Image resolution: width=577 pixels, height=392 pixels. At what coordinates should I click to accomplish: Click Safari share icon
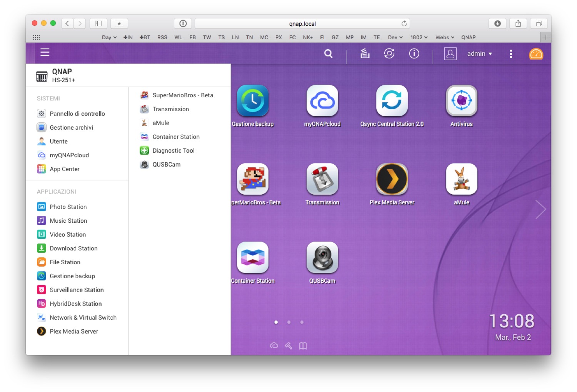click(518, 23)
